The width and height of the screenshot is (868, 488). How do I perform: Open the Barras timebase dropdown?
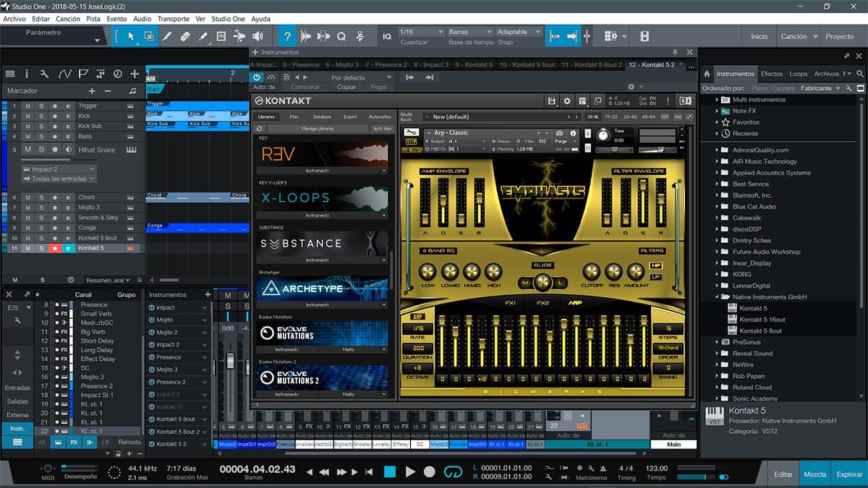(x=469, y=32)
